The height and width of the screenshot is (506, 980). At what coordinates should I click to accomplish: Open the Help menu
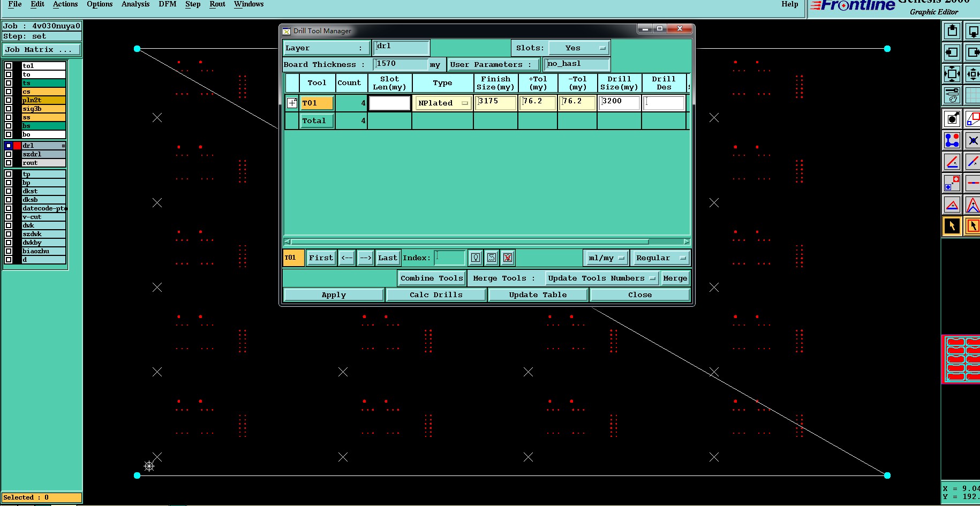click(789, 4)
